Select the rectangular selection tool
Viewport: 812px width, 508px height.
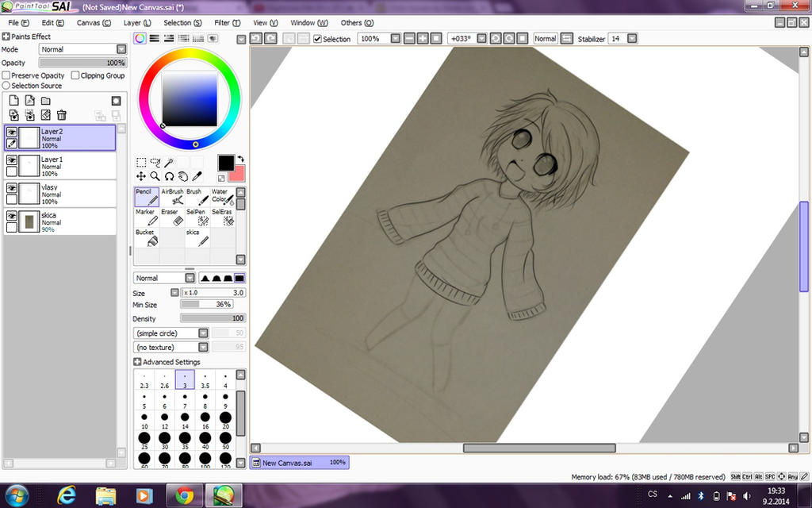141,162
